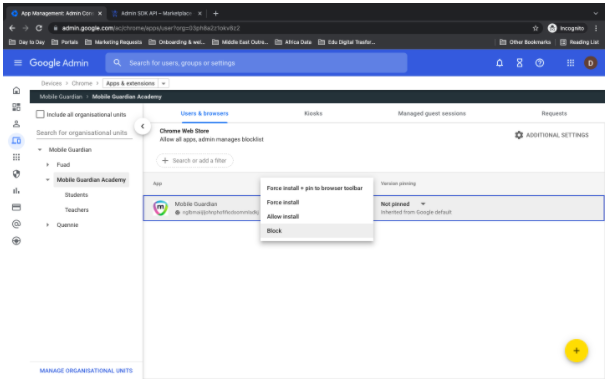606x381 pixels.
Task: Open the Google apps grid launcher
Action: 570,63
